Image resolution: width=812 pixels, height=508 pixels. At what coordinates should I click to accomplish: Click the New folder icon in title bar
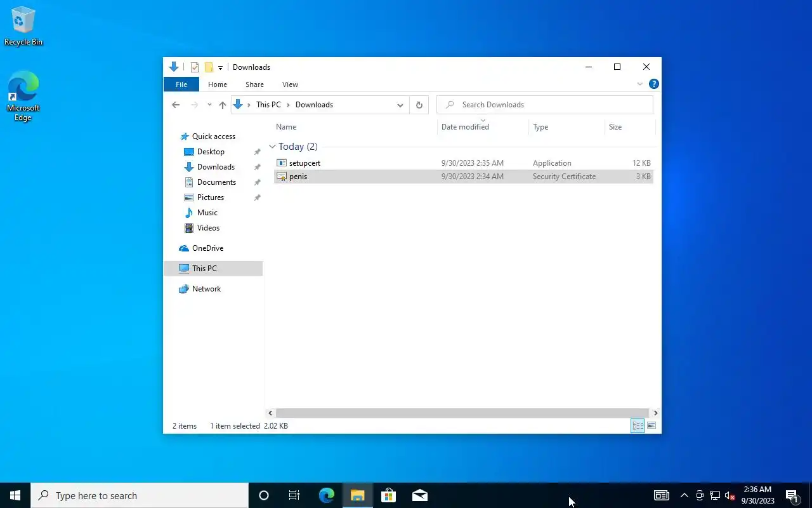point(209,67)
